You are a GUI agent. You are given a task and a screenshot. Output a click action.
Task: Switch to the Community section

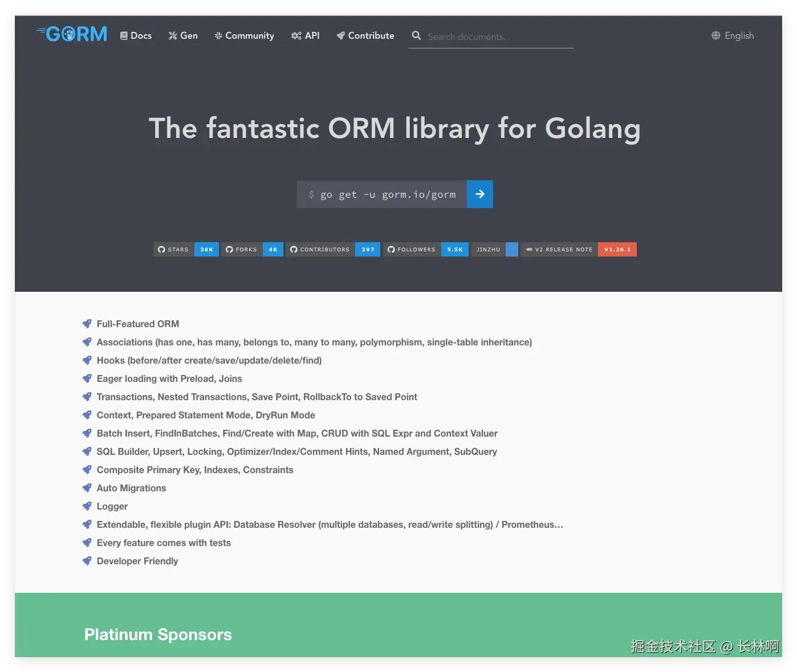coord(250,35)
